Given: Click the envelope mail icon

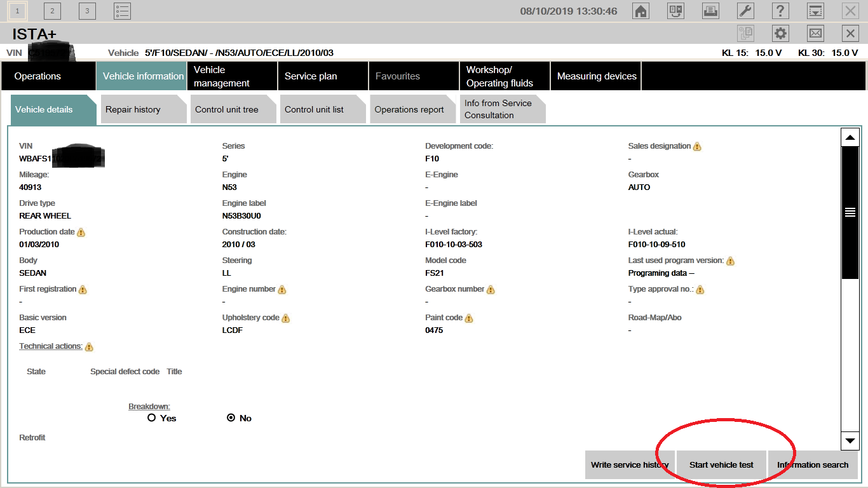Looking at the screenshot, I should point(815,34).
